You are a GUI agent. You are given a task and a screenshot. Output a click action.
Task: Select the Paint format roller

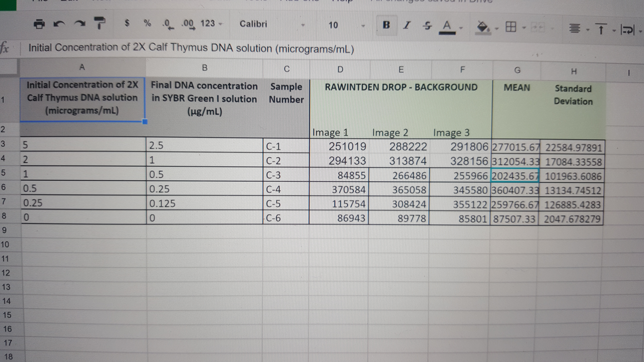(x=100, y=23)
